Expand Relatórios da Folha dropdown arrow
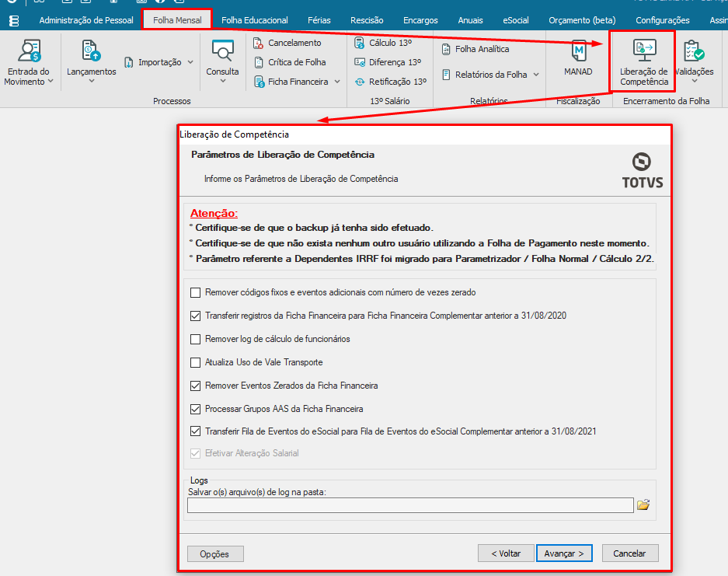This screenshot has width=728, height=576. point(536,75)
